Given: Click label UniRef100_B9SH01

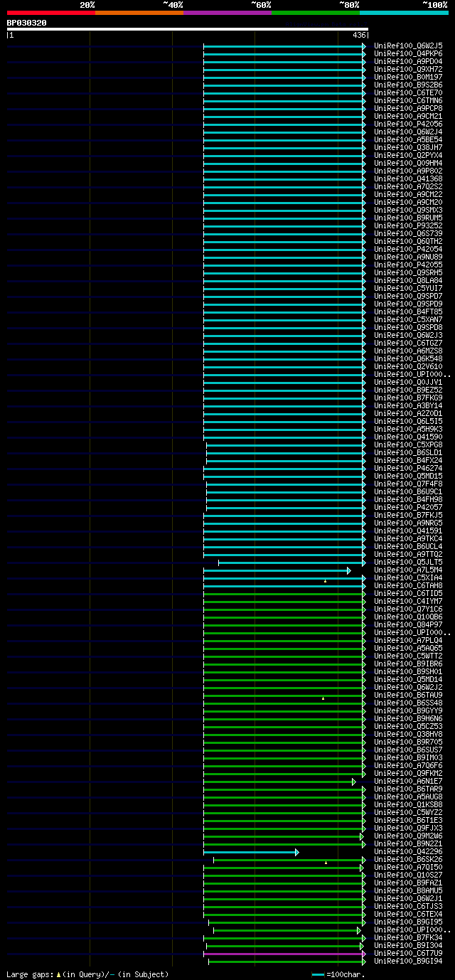Looking at the screenshot, I should click(408, 671).
